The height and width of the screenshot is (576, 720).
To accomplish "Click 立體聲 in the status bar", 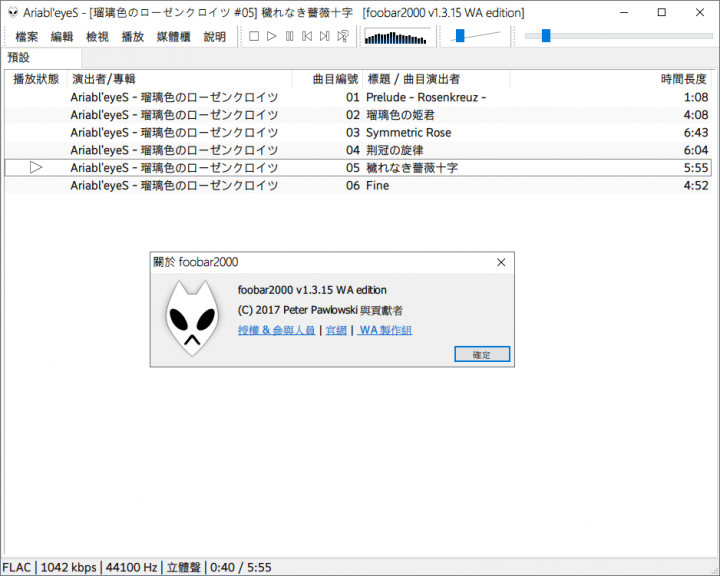I will 184,568.
